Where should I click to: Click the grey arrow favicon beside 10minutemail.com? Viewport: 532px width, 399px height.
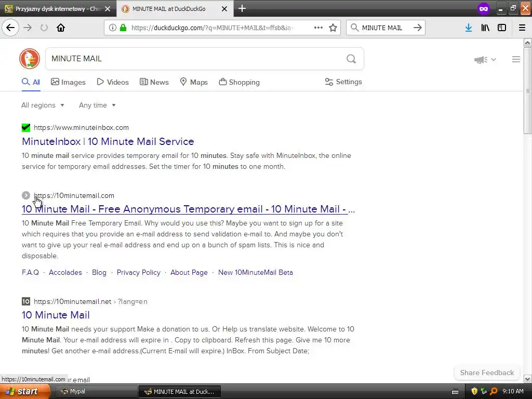pyautogui.click(x=26, y=195)
